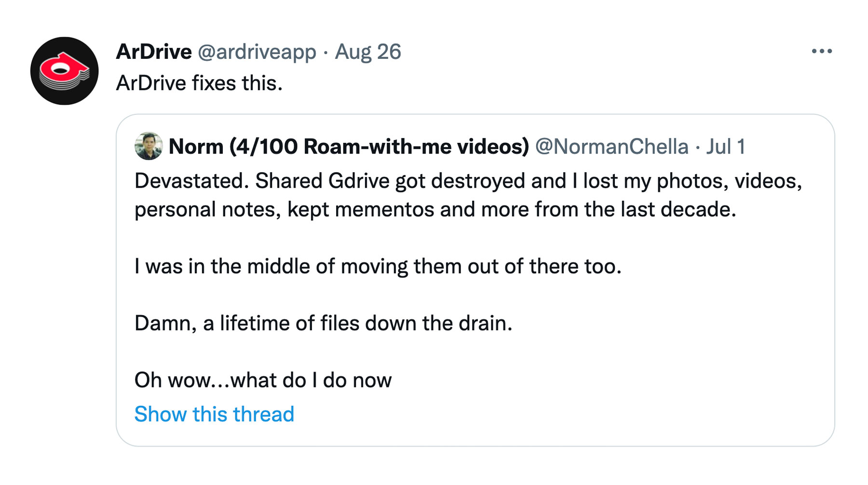
Task: Click the 'Show this thread' link
Action: [214, 414]
